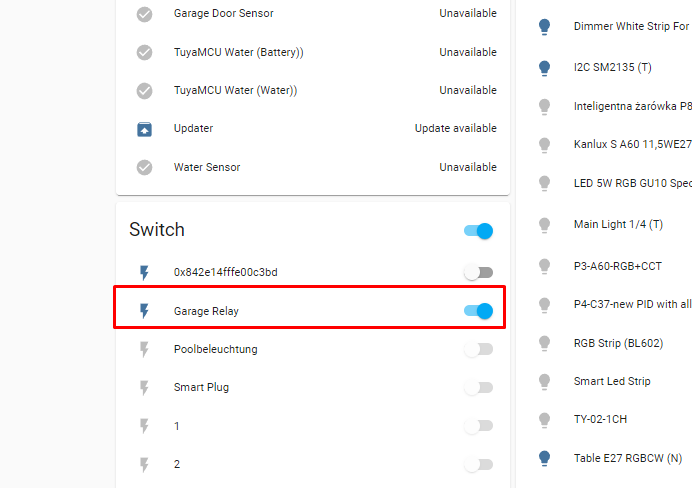Click the Updater package icon

coord(144,129)
